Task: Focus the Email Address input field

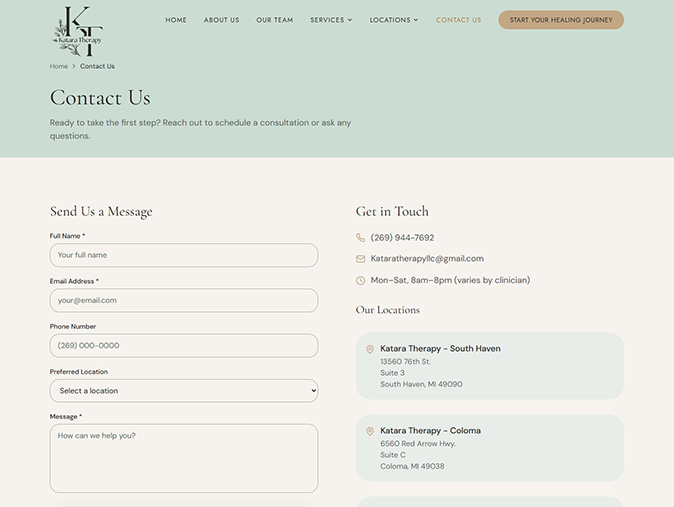Action: [184, 300]
